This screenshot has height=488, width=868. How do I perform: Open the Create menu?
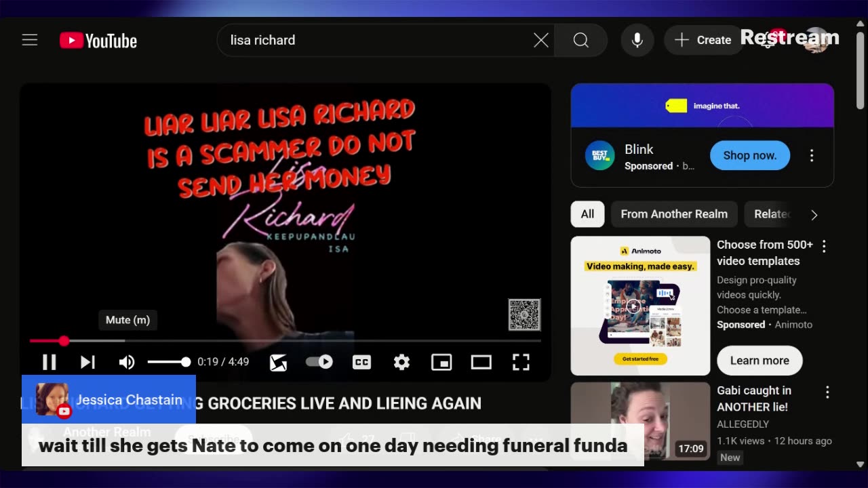(x=703, y=40)
